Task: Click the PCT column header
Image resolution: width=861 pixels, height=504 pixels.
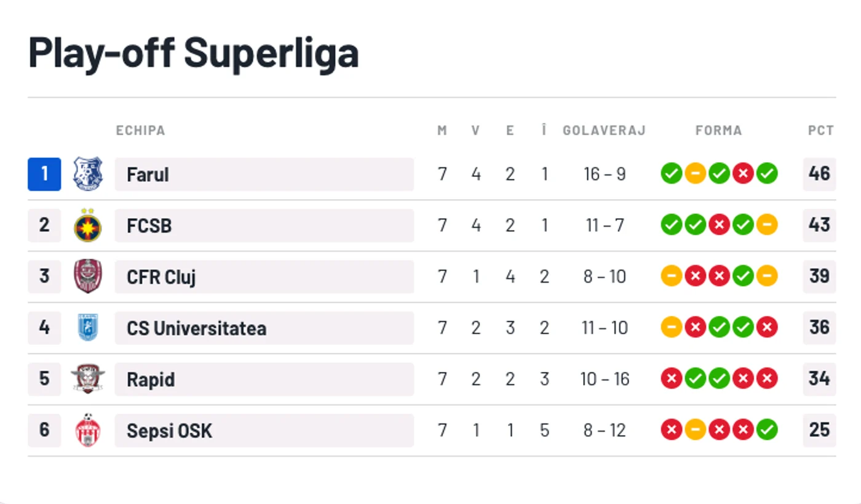Action: point(820,130)
